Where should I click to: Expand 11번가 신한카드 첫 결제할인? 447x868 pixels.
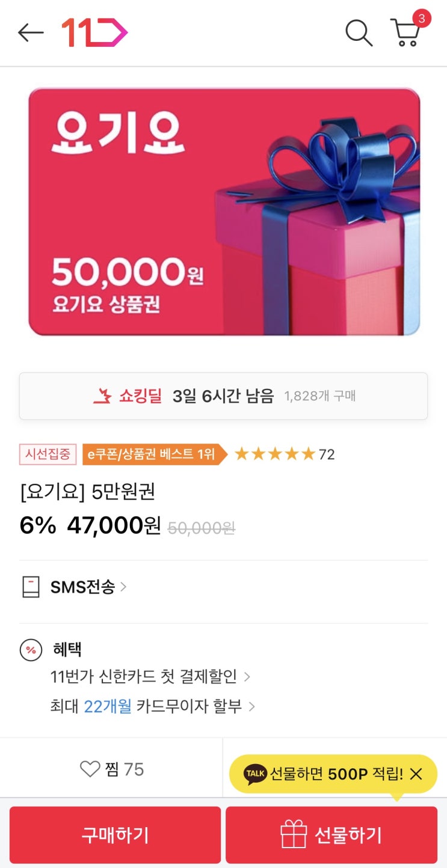coord(150,677)
